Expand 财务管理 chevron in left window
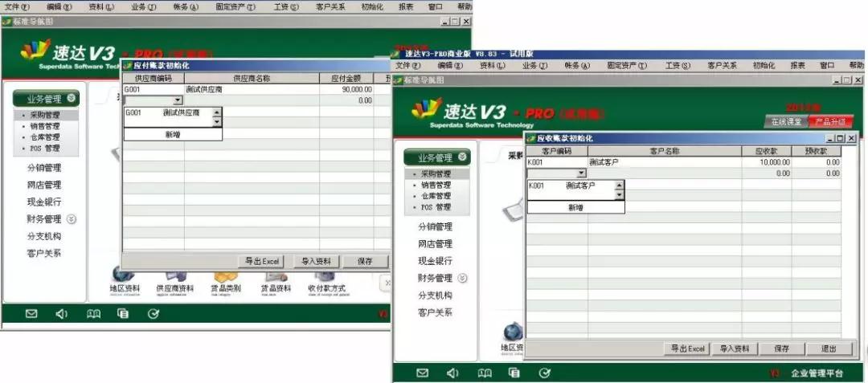The image size is (868, 383). [72, 219]
